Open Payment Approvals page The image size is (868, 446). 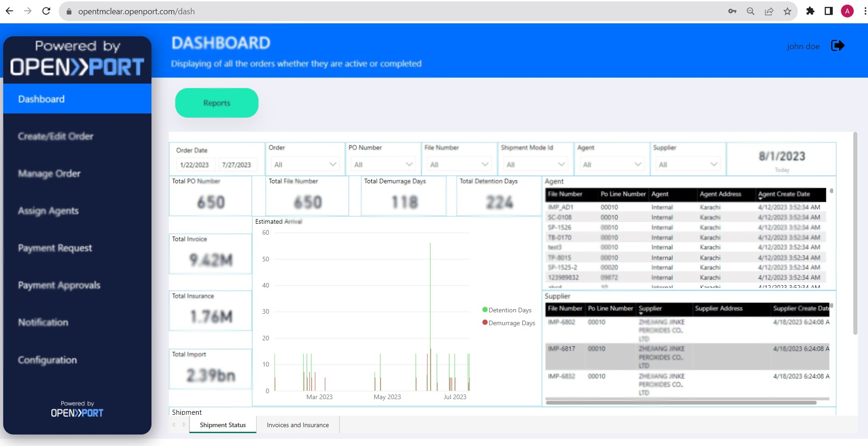click(x=59, y=285)
